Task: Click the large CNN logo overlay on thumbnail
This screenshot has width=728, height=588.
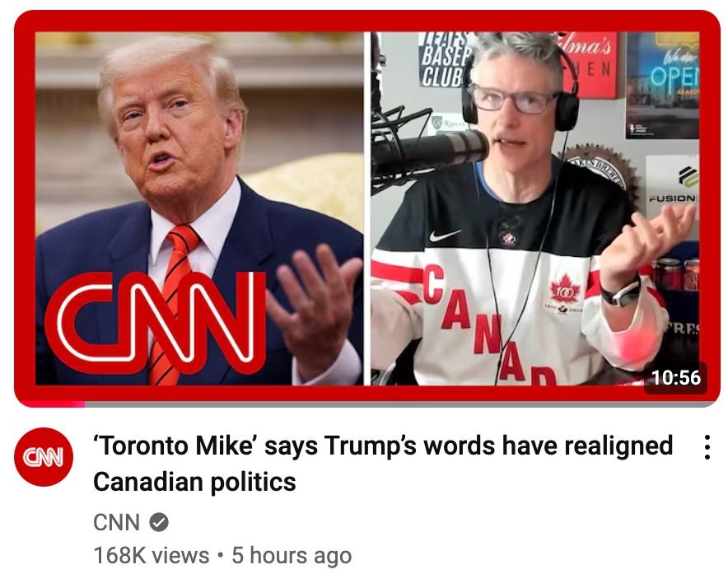Action: (155, 321)
